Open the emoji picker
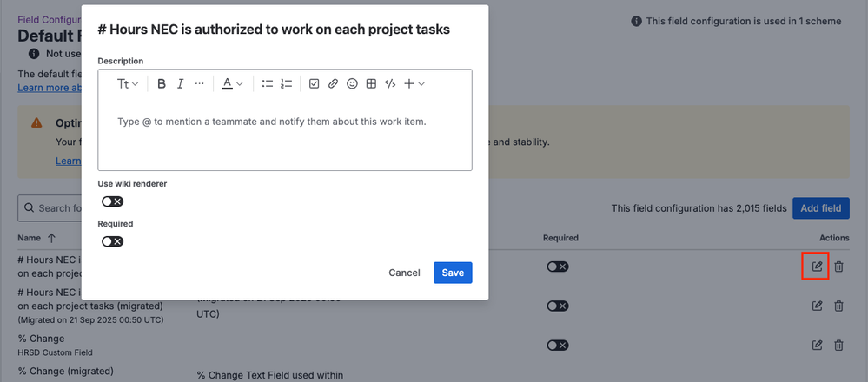Viewport: 868px width, 382px height. [x=352, y=83]
